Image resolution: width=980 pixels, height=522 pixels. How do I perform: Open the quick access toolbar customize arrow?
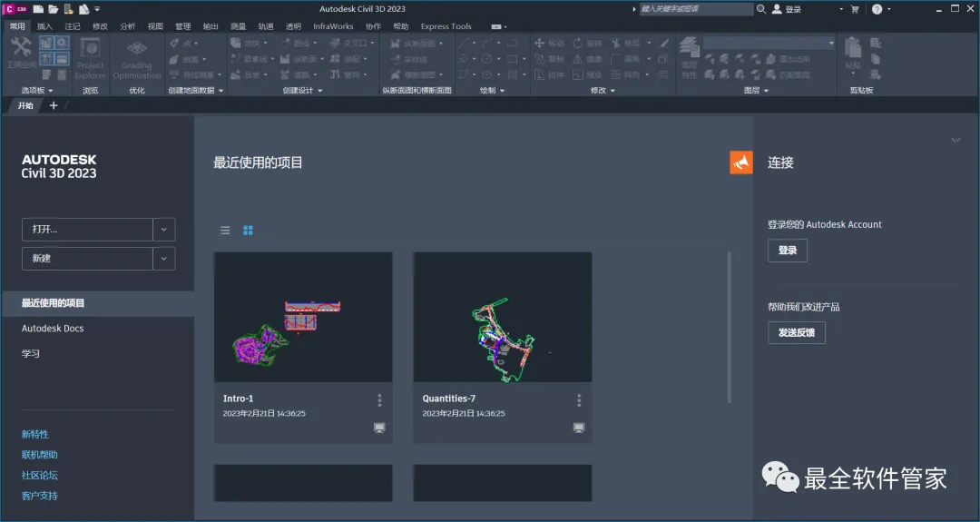point(97,9)
